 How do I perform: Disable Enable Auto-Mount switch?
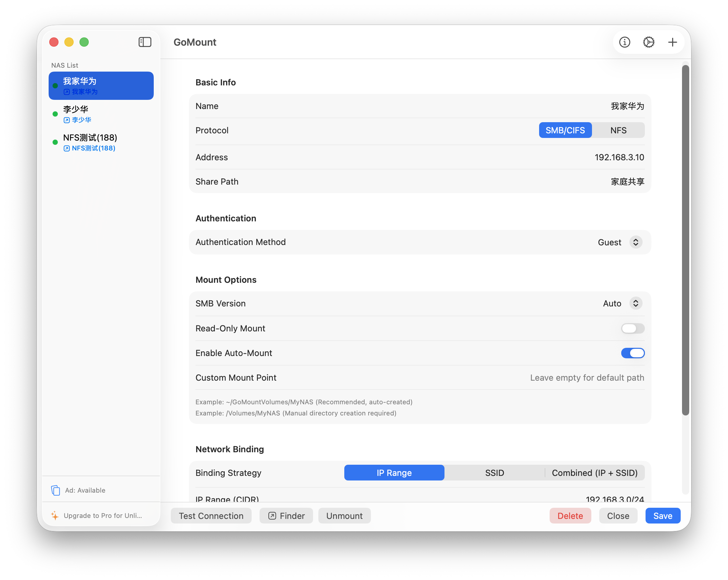tap(632, 353)
